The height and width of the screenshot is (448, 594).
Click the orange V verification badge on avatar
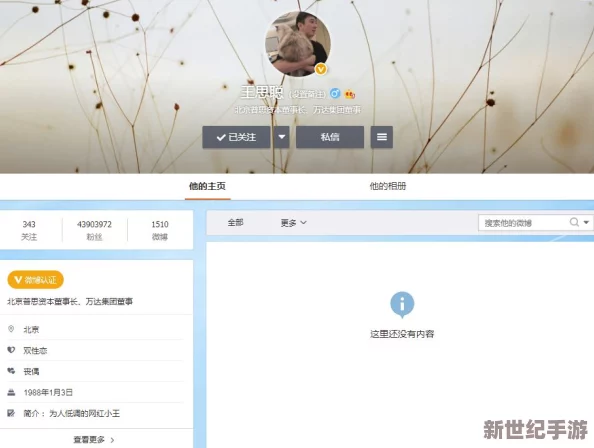[321, 69]
